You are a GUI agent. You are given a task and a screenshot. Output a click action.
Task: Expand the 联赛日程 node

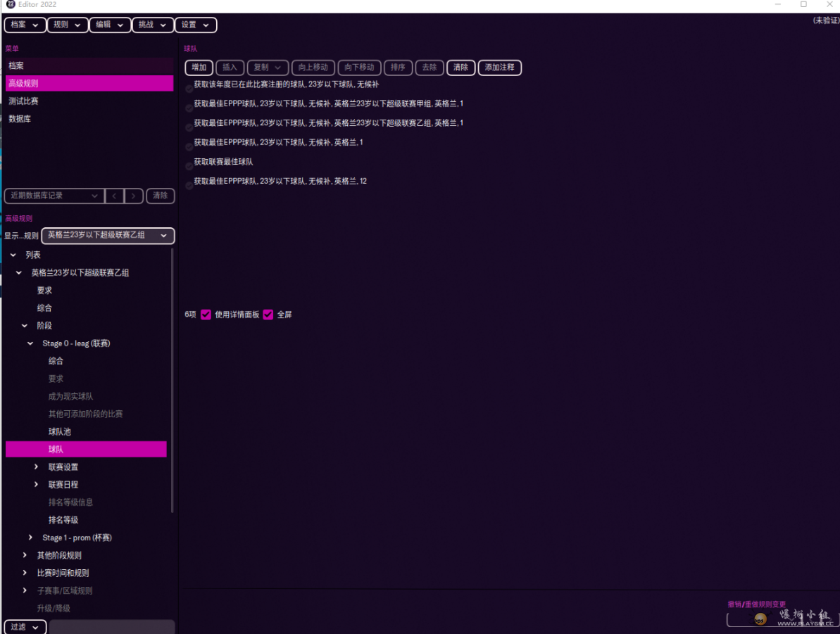pos(36,485)
